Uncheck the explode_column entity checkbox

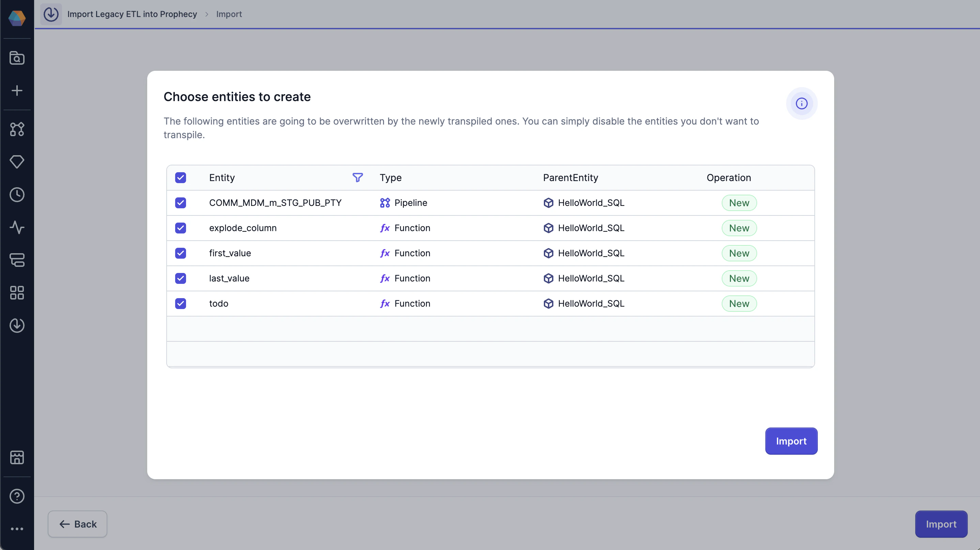180,228
